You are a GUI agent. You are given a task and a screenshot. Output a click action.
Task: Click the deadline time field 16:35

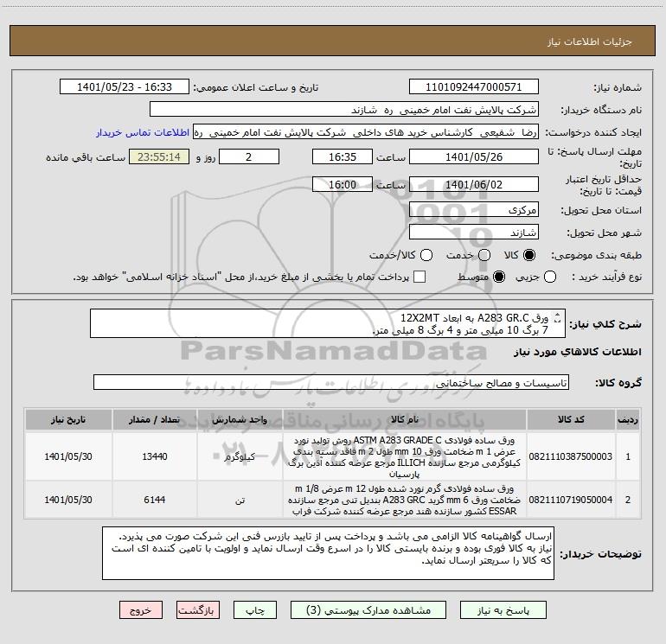coord(343,156)
